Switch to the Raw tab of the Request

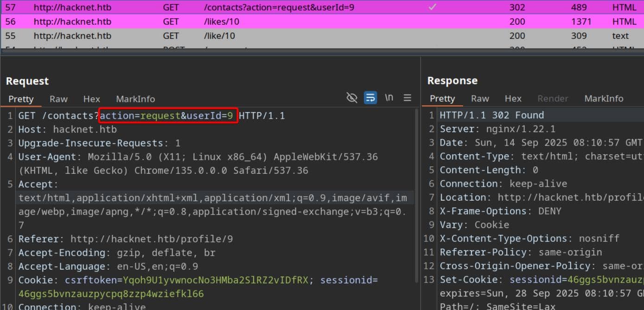[58, 99]
